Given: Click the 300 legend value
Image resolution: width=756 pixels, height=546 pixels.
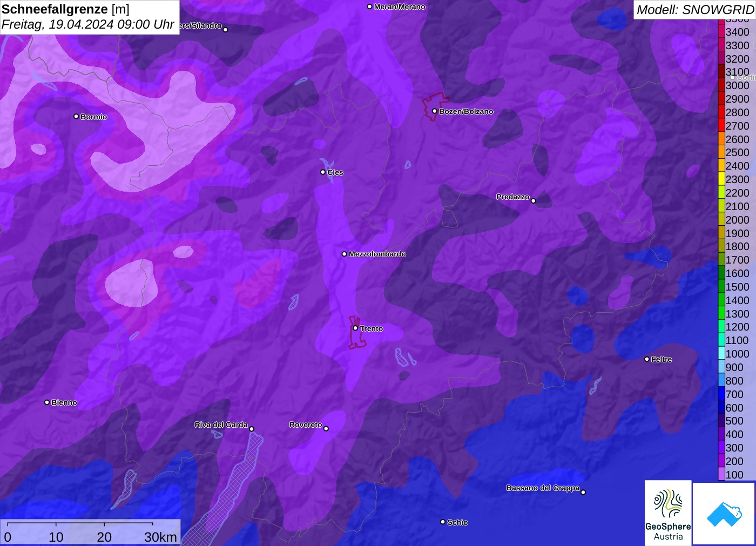Looking at the screenshot, I should click(734, 448).
